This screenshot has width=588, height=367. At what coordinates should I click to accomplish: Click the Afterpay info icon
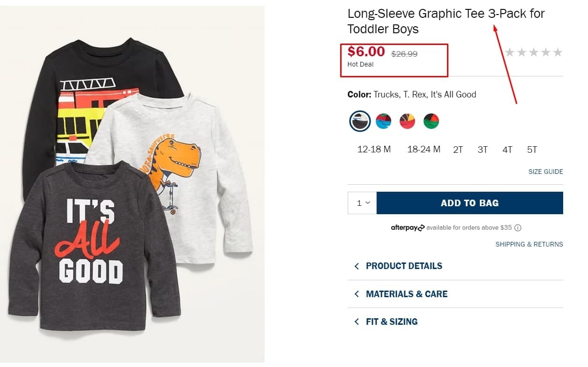[518, 228]
